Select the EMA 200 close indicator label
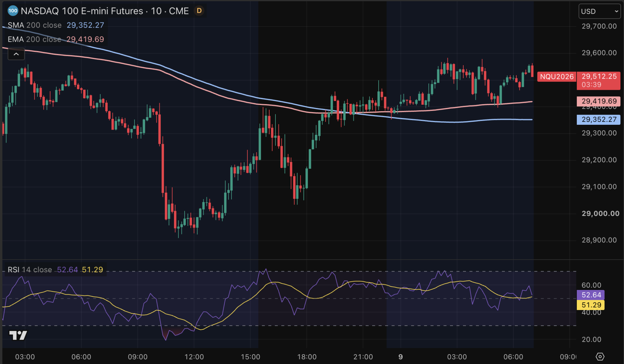624x364 pixels. tap(35, 39)
